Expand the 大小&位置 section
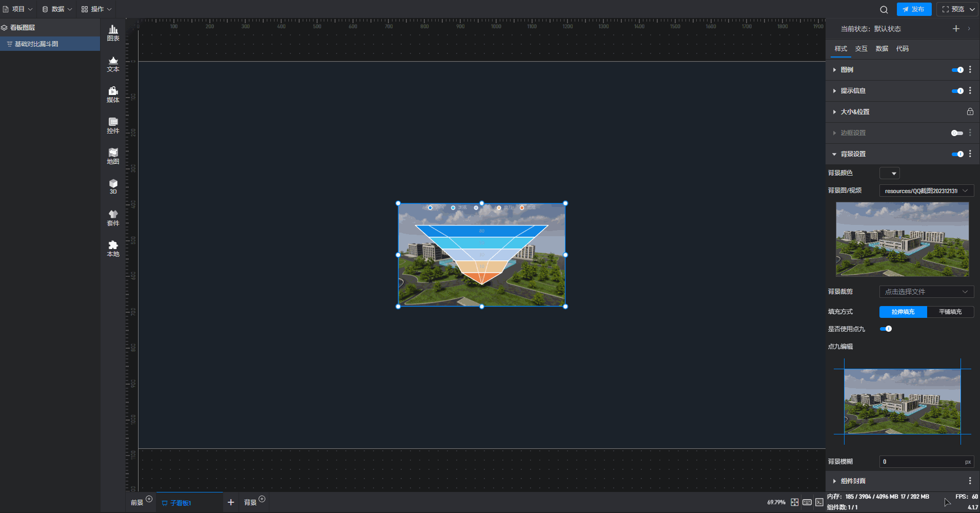Viewport: 980px width, 513px height. point(855,112)
